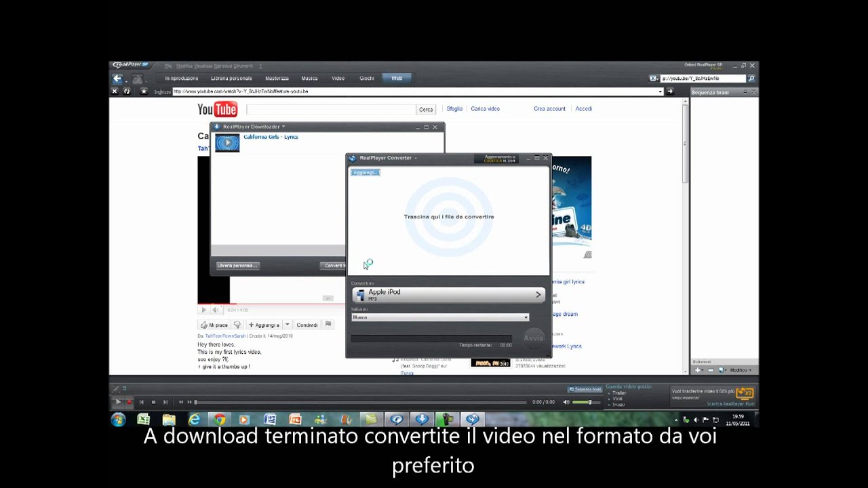Open Internet Explorer from taskbar
Image resolution: width=868 pixels, height=488 pixels.
point(194,420)
